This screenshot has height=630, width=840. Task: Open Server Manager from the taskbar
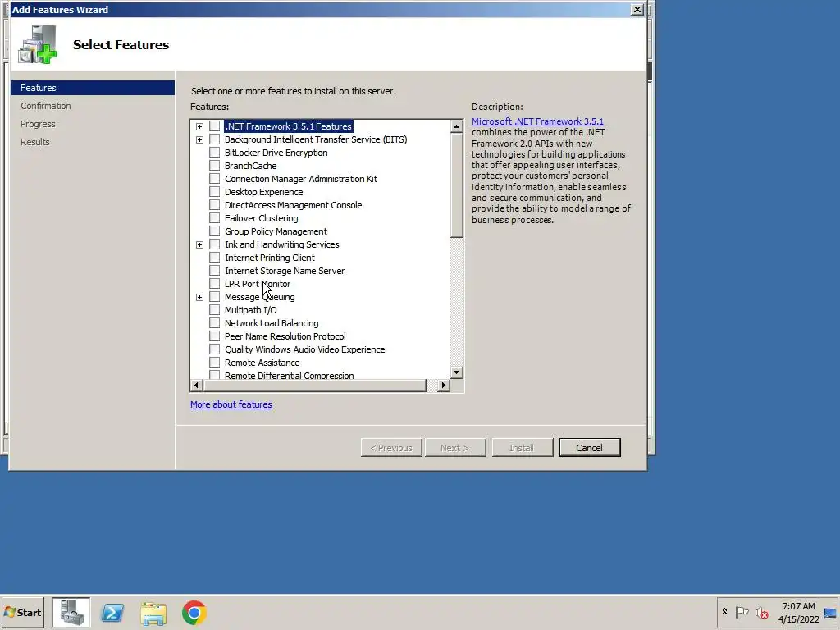click(71, 612)
